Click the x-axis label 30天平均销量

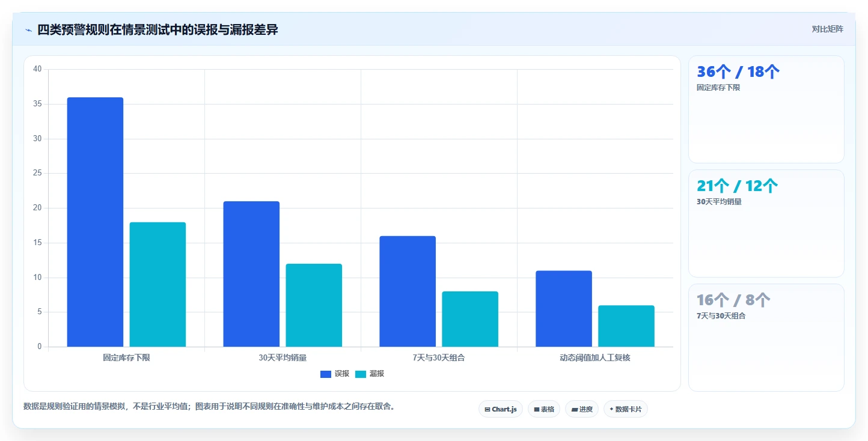(283, 357)
